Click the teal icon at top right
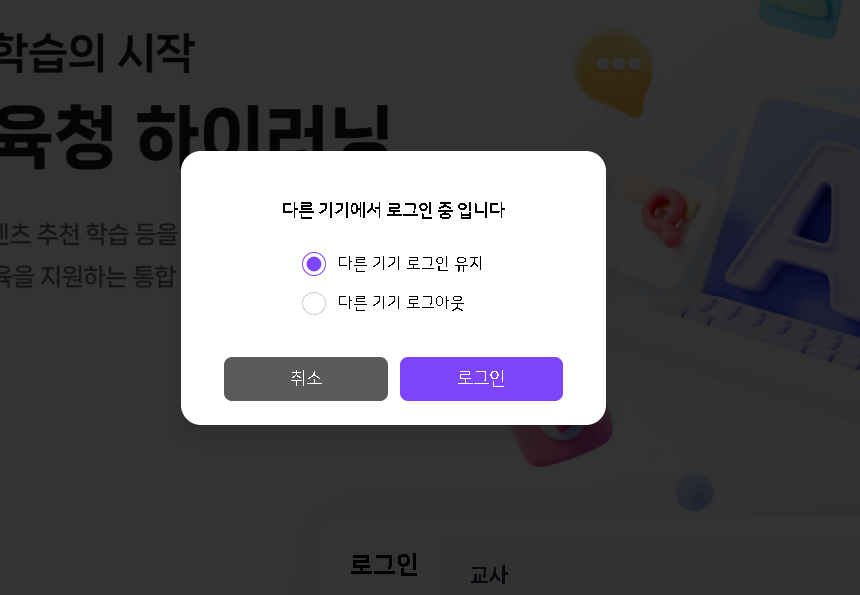The width and height of the screenshot is (860, 595). point(802,16)
